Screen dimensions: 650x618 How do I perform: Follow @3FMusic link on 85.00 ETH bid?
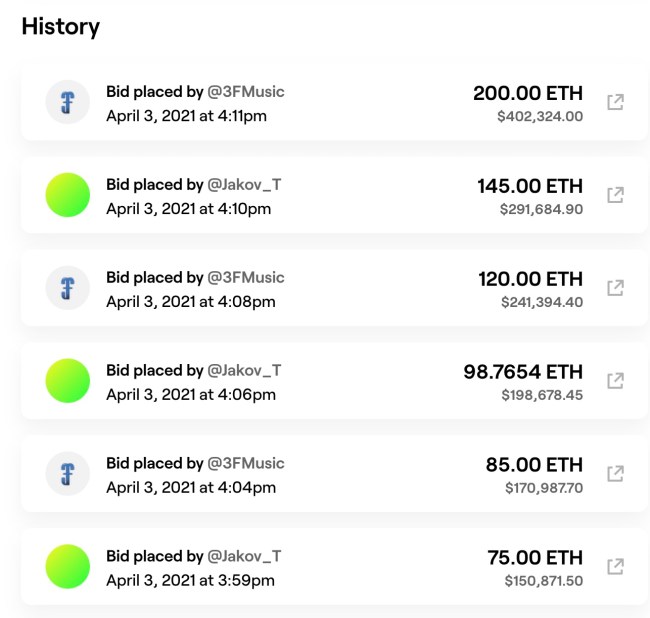(x=246, y=463)
